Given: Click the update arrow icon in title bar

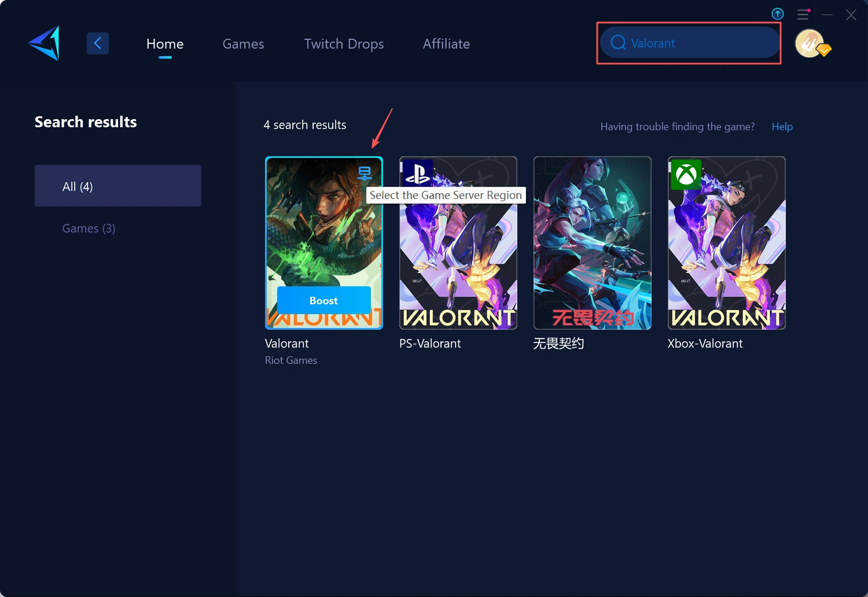Looking at the screenshot, I should [778, 14].
